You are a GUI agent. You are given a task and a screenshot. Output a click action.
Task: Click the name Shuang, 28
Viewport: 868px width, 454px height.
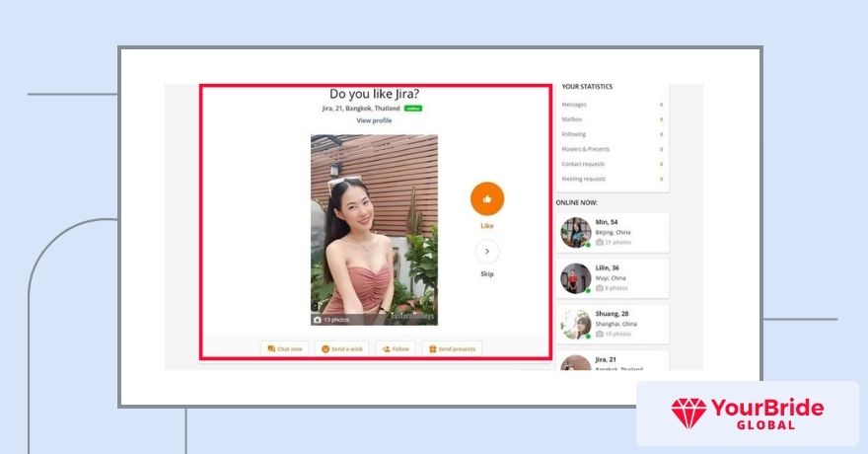pos(612,314)
